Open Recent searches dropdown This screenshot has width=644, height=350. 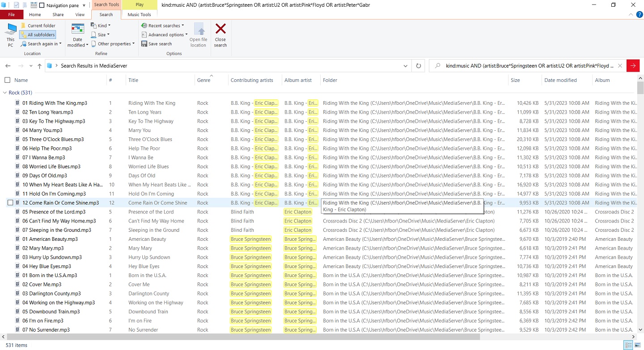(x=163, y=26)
